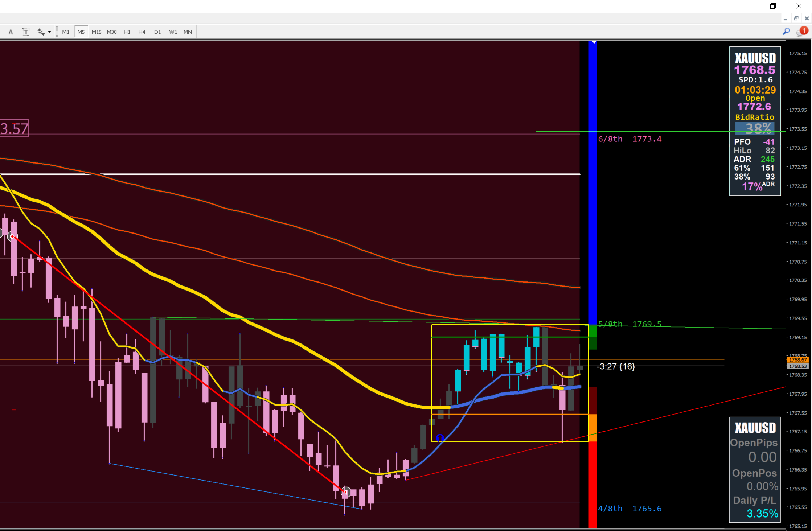Open the Arrows tool dropdown arrow

[x=49, y=32]
